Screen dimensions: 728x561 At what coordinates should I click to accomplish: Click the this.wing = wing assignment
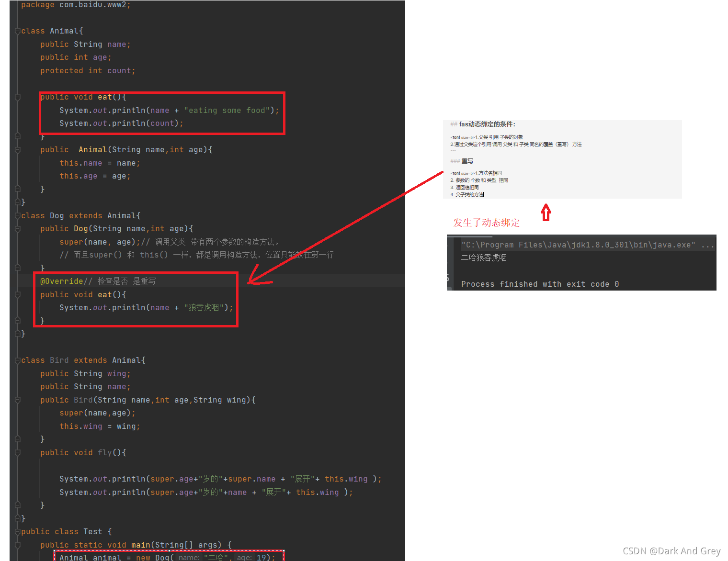coord(100,426)
